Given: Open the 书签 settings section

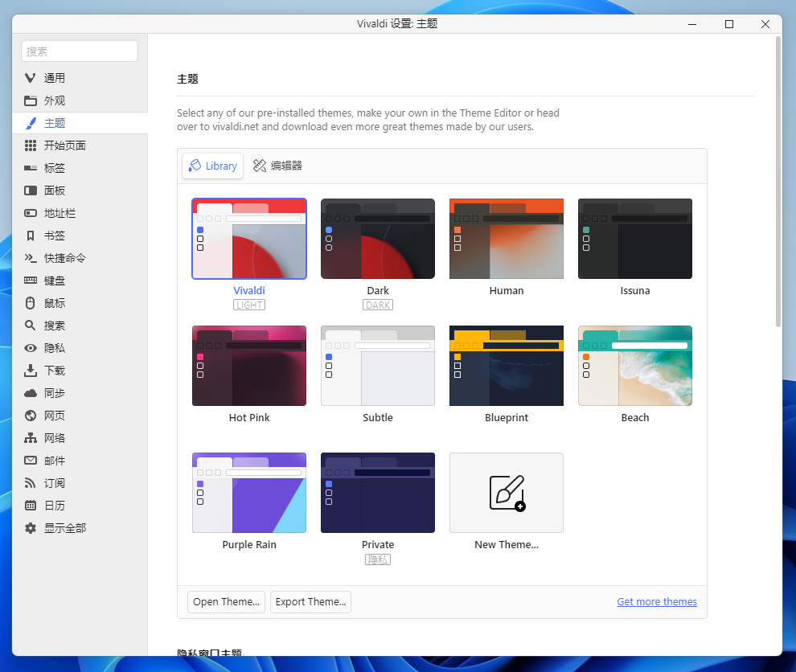Looking at the screenshot, I should (x=80, y=236).
